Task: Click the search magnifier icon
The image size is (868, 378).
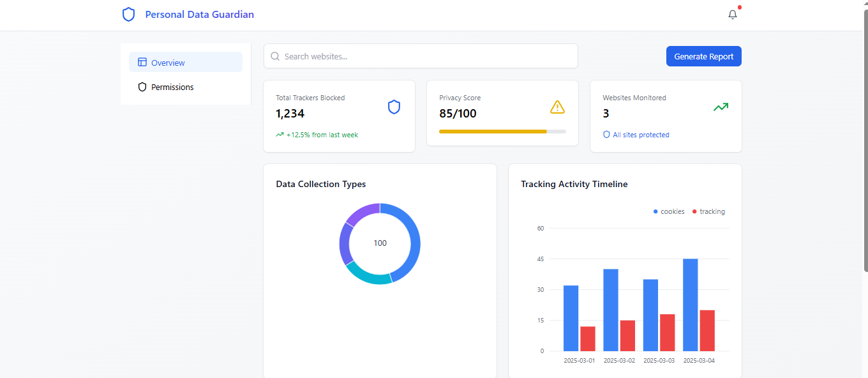Action: pos(275,56)
